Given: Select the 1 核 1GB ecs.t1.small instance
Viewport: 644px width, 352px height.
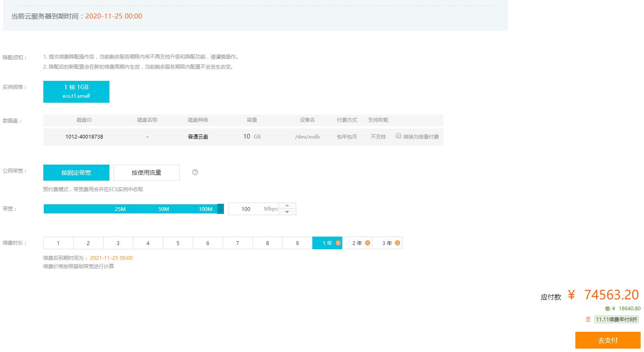Looking at the screenshot, I should (76, 92).
